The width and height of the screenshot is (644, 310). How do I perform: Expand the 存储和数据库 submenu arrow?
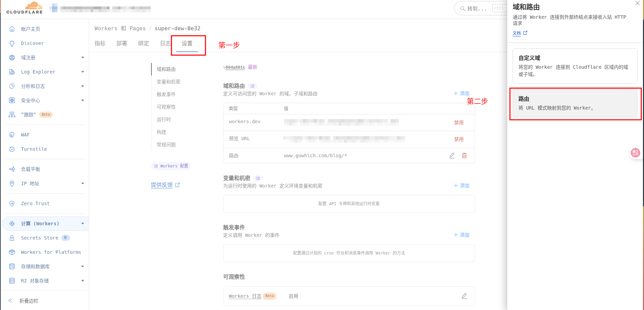click(83, 266)
